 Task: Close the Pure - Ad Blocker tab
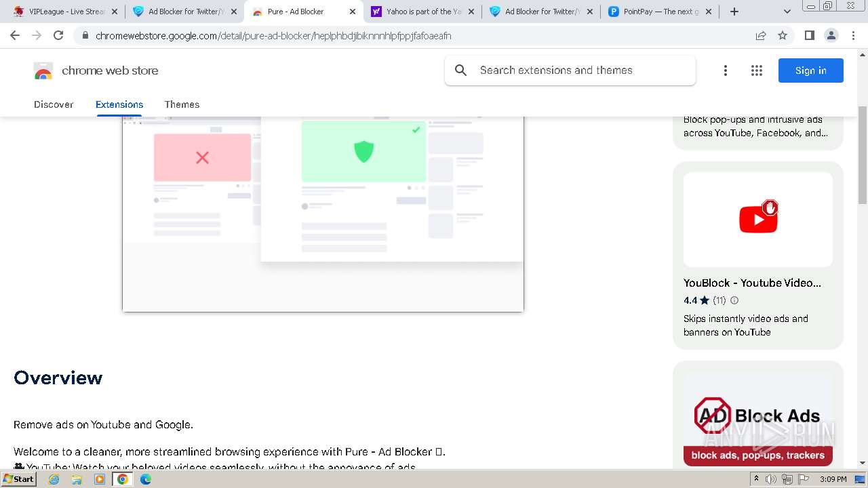(x=353, y=12)
